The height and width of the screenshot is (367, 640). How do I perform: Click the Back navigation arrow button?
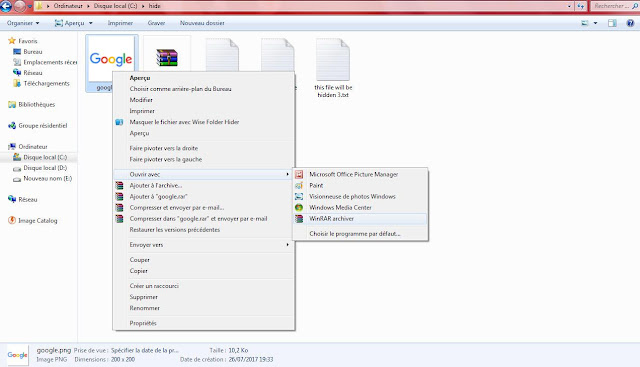coord(6,6)
